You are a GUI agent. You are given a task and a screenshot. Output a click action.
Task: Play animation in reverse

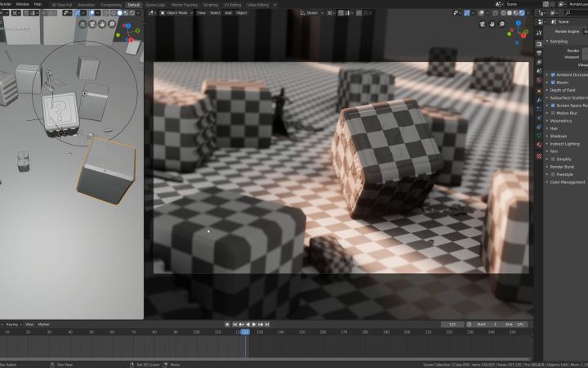247,325
